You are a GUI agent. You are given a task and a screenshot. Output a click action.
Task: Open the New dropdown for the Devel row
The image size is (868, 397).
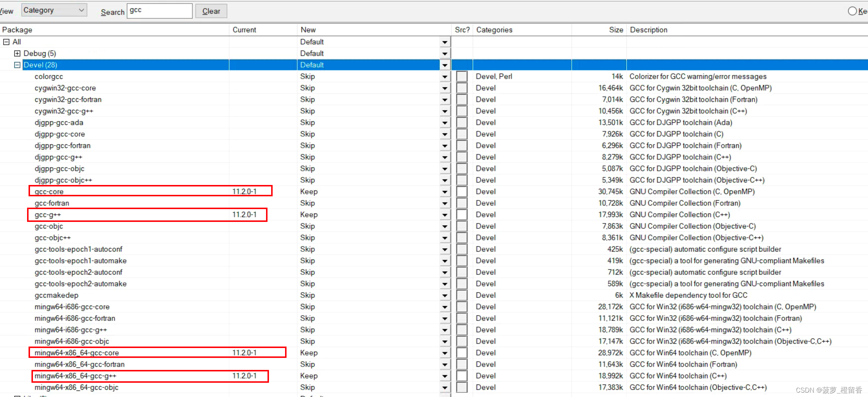[445, 65]
